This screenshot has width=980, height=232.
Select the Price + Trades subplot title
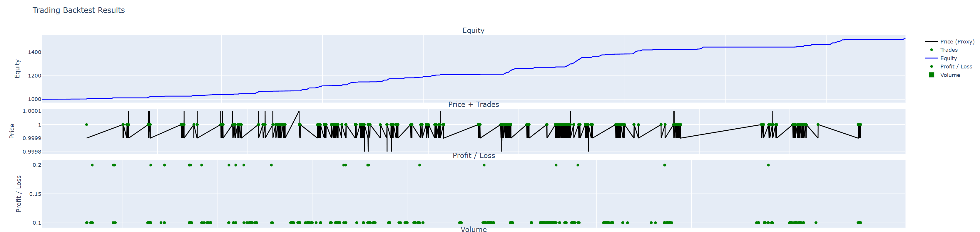coord(473,104)
